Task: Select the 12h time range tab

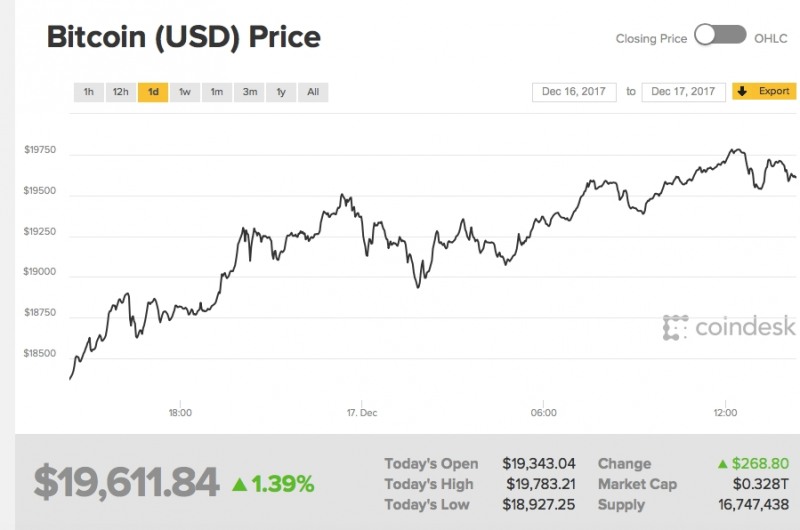Action: click(x=120, y=92)
